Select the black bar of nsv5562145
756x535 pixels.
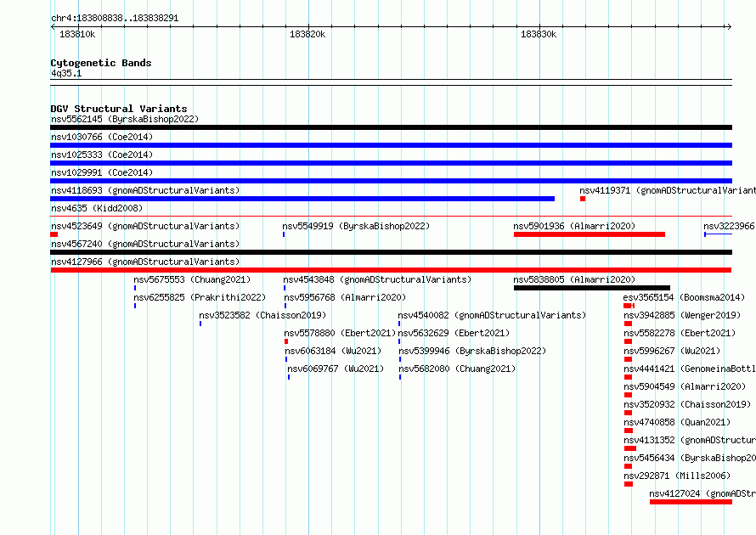click(x=391, y=127)
